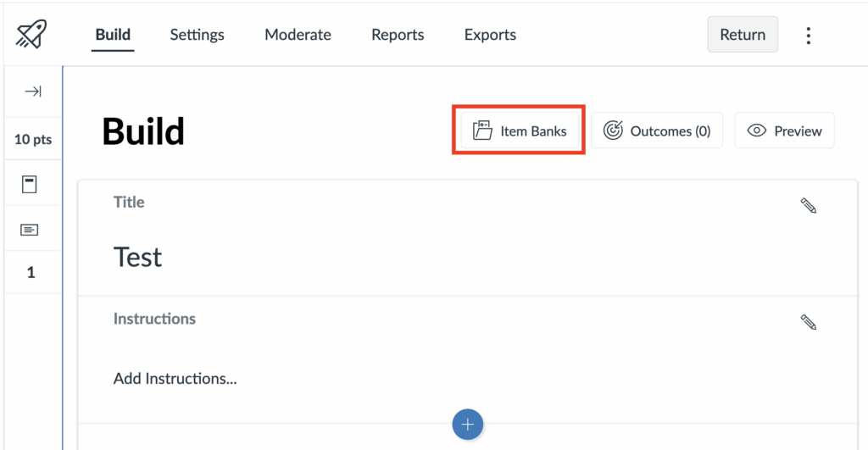Screen dimensions: 868x450
Task: Select the Exports tab
Action: pyautogui.click(x=490, y=35)
